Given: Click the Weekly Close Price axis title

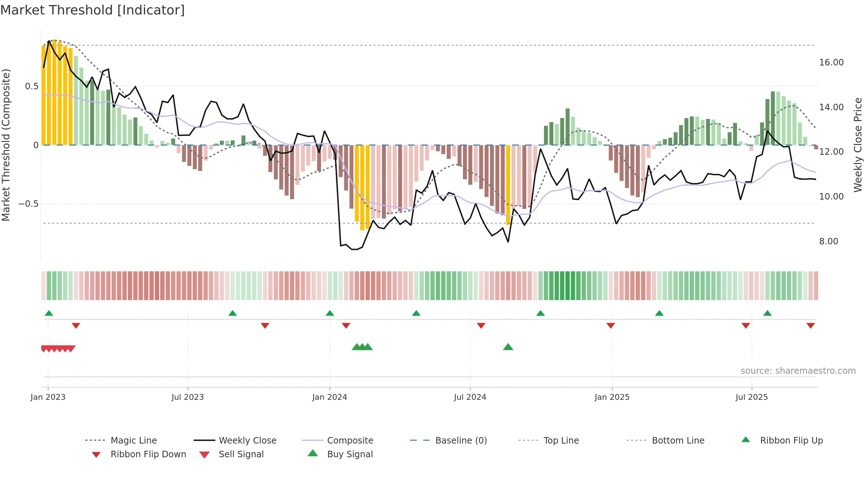Looking at the screenshot, I should pyautogui.click(x=858, y=145).
